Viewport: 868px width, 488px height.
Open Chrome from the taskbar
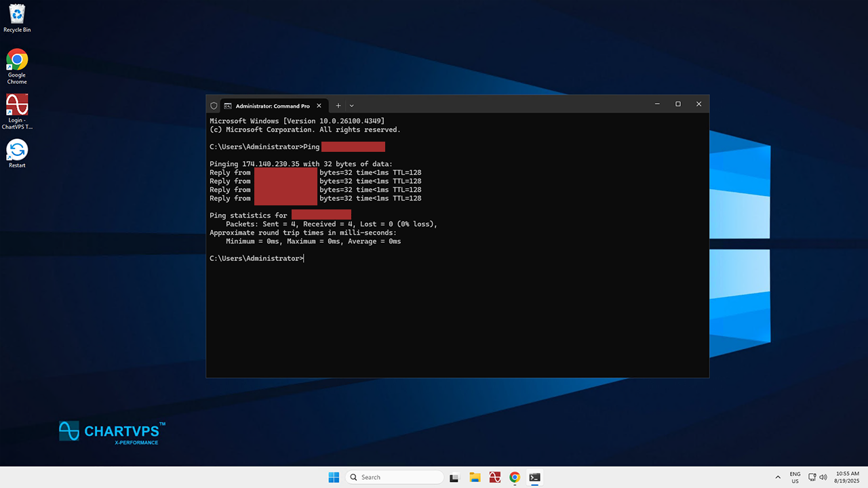point(515,477)
